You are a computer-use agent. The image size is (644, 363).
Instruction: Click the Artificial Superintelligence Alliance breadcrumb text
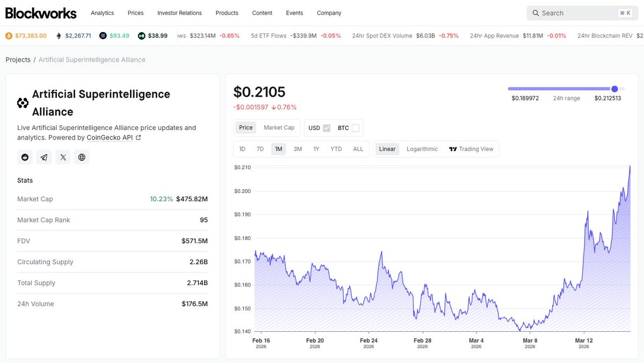pyautogui.click(x=92, y=60)
